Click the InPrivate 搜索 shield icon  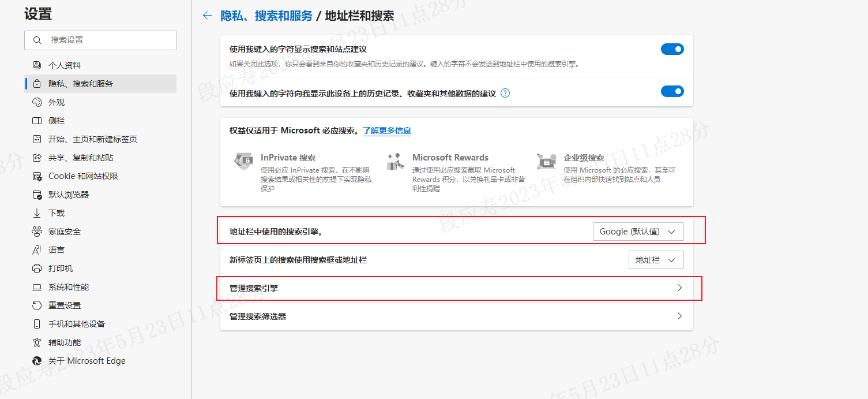click(243, 161)
